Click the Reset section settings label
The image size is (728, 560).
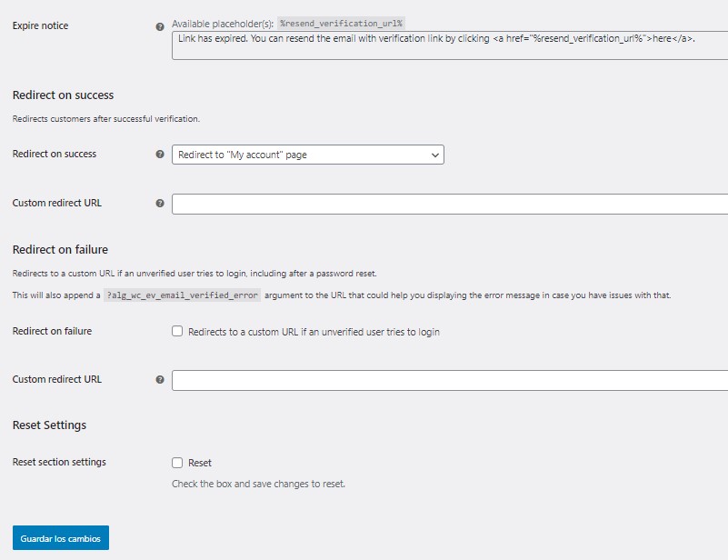(59, 462)
